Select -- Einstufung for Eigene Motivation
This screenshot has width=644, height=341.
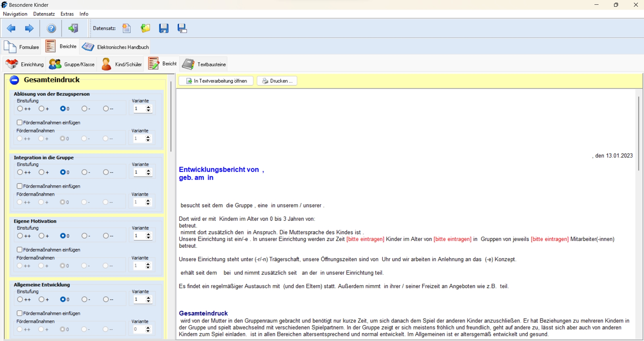(106, 236)
